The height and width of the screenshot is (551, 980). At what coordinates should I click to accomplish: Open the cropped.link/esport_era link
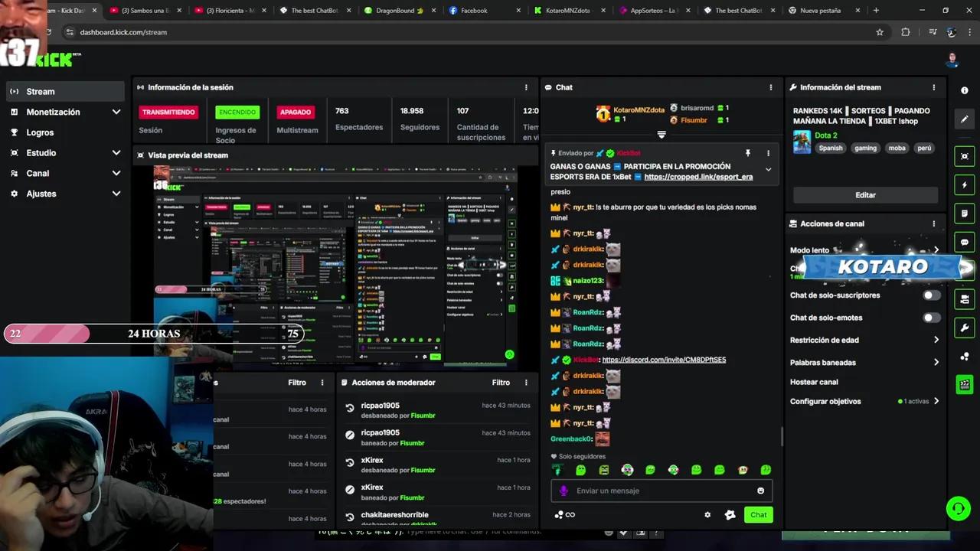[698, 177]
